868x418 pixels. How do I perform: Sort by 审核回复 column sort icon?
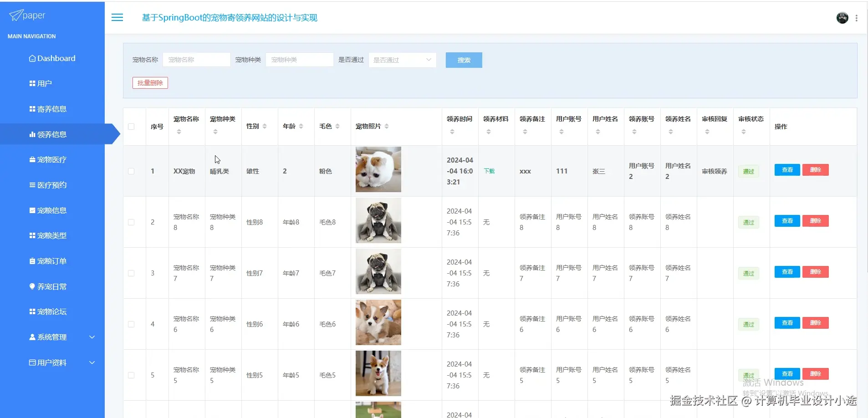tap(707, 132)
